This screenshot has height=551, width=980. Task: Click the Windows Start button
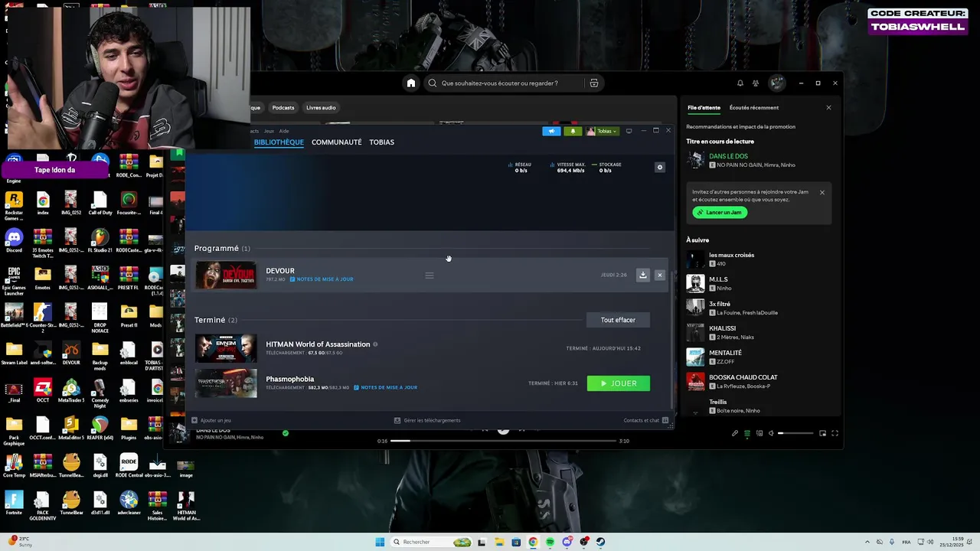coord(380,542)
